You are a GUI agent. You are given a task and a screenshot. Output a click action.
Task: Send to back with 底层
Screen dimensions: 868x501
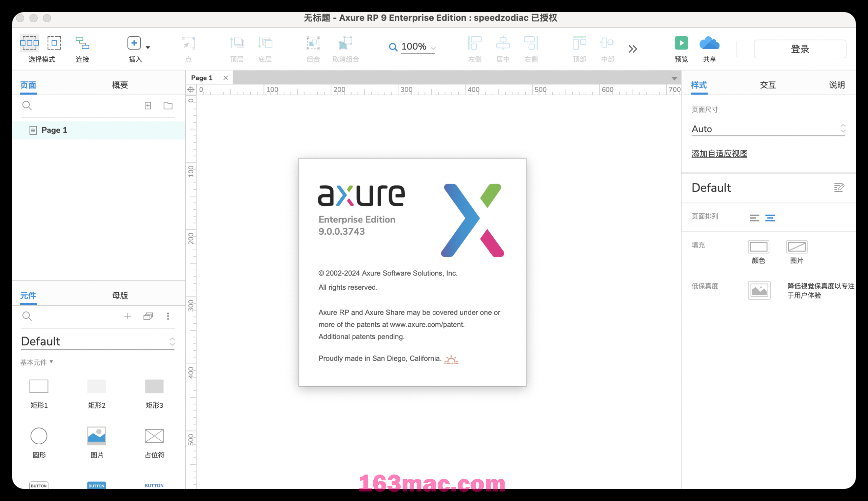[x=265, y=43]
